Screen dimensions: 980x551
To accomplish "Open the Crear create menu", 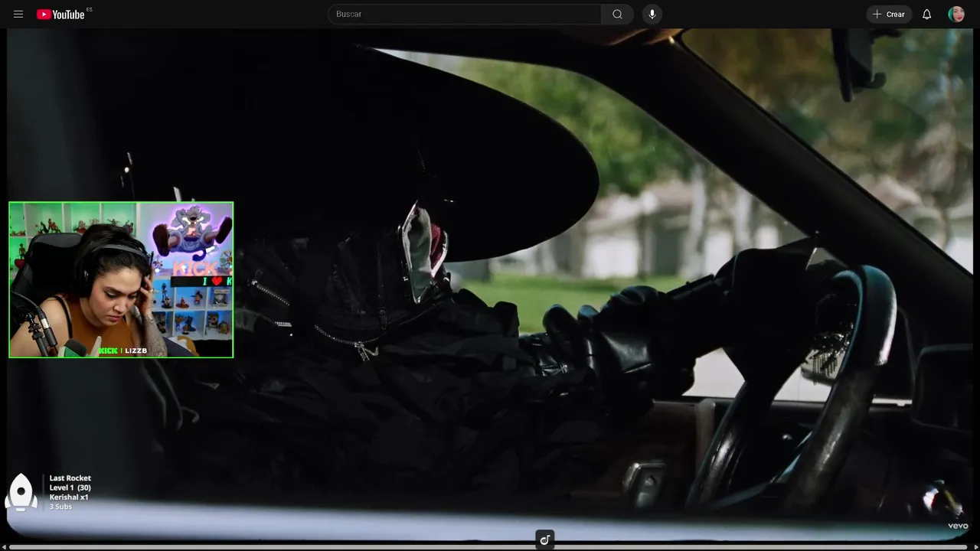I will click(889, 15).
